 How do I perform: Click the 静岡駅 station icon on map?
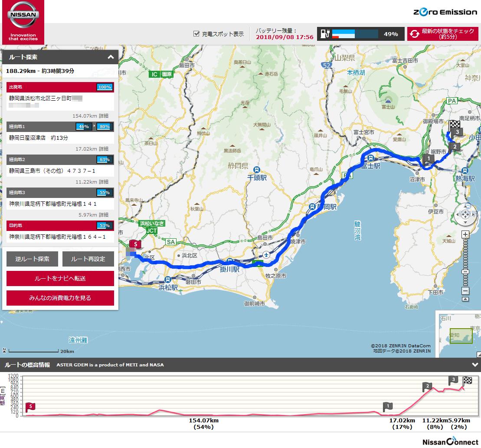point(312,207)
